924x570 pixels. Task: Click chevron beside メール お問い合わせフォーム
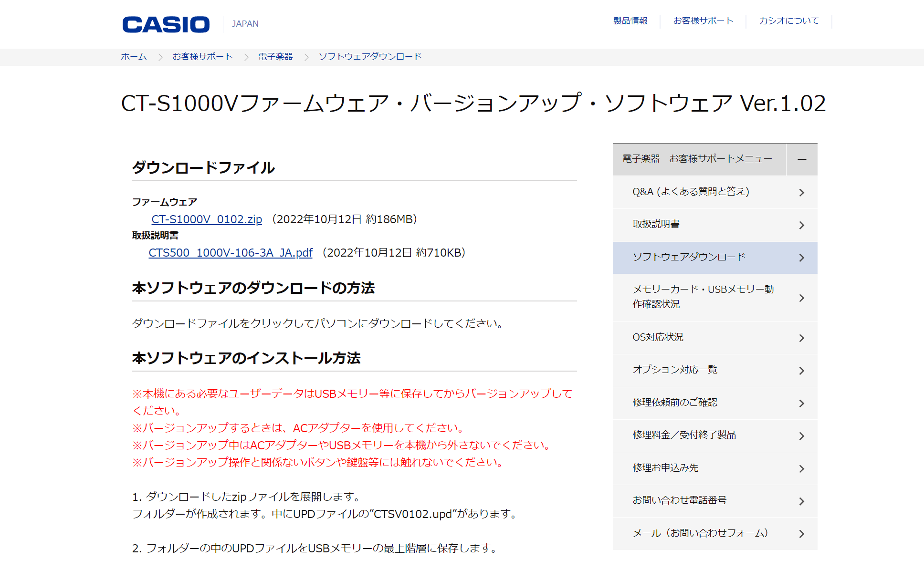[x=801, y=534]
